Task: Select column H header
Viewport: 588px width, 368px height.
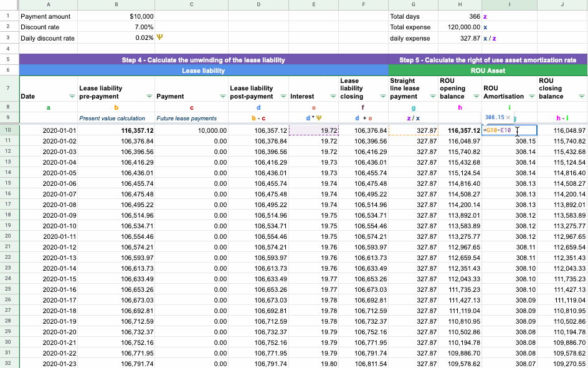Action: (460, 5)
